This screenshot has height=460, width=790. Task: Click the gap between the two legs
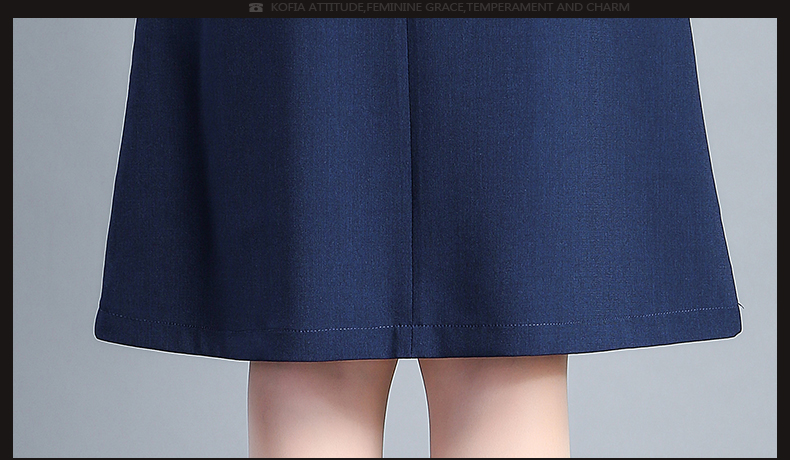[408, 410]
